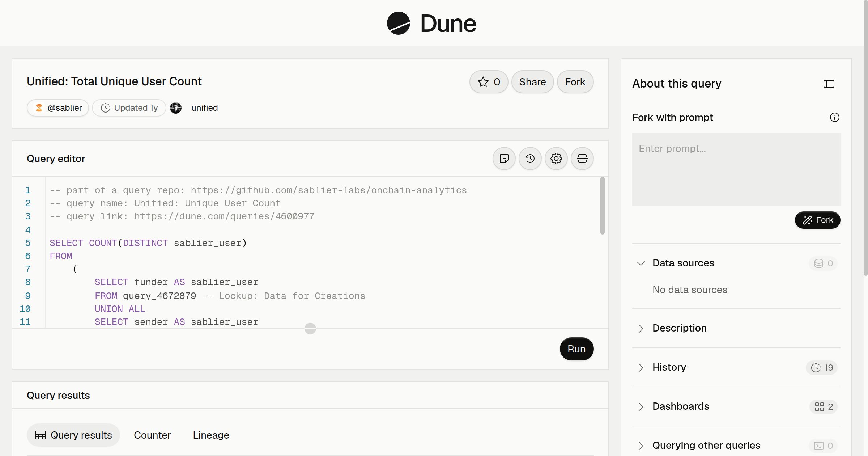This screenshot has width=868, height=456.
Task: Star this query
Action: [x=489, y=82]
